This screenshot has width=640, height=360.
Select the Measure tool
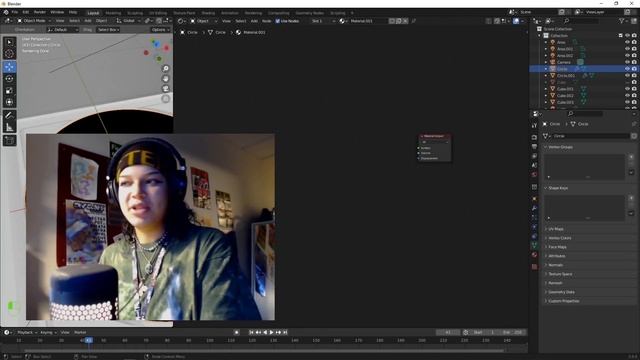pyautogui.click(x=9, y=127)
